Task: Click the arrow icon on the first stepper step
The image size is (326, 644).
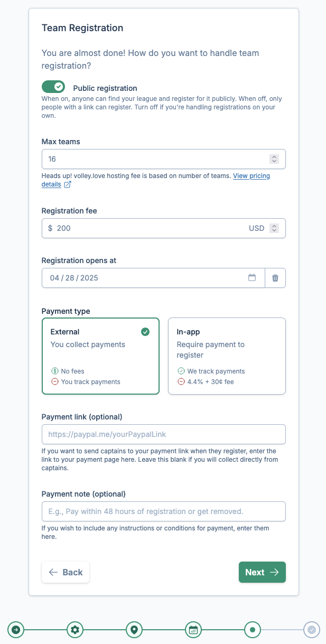Action: click(16, 630)
